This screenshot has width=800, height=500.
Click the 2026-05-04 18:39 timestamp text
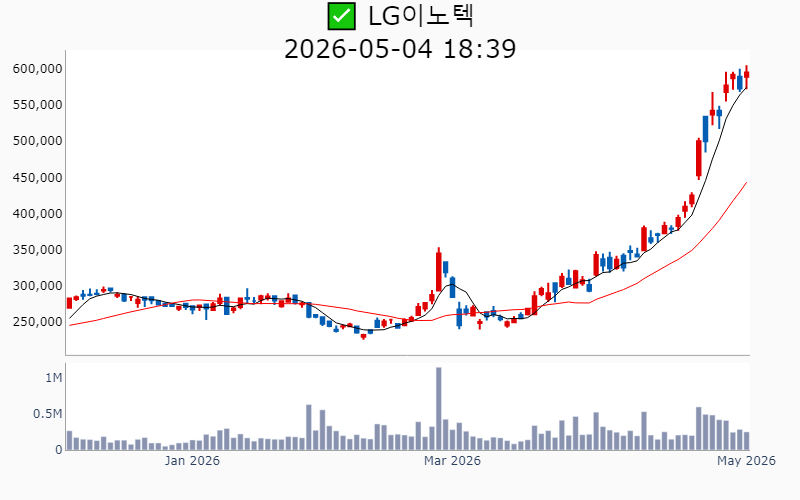click(400, 49)
